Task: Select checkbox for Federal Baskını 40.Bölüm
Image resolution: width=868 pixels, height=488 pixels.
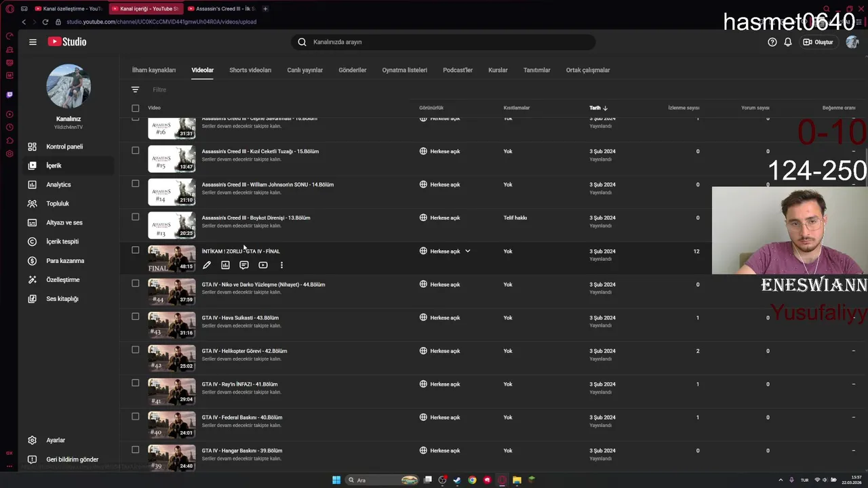Action: click(x=136, y=416)
